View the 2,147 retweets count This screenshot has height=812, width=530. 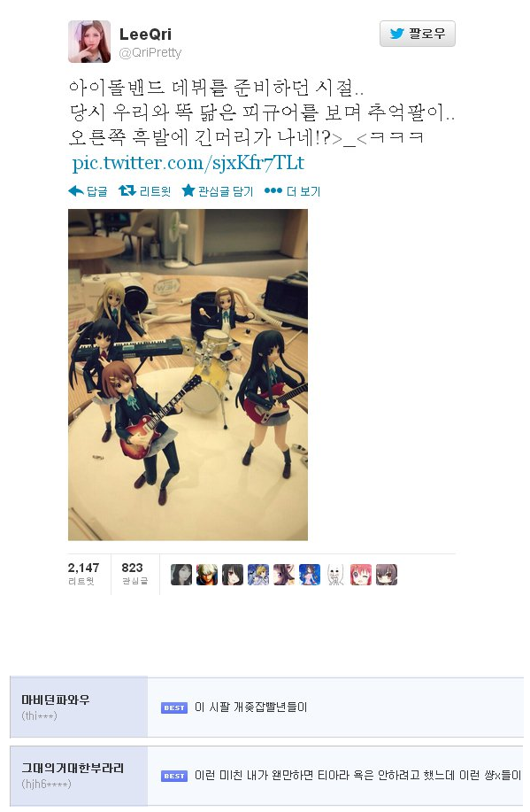click(x=83, y=574)
